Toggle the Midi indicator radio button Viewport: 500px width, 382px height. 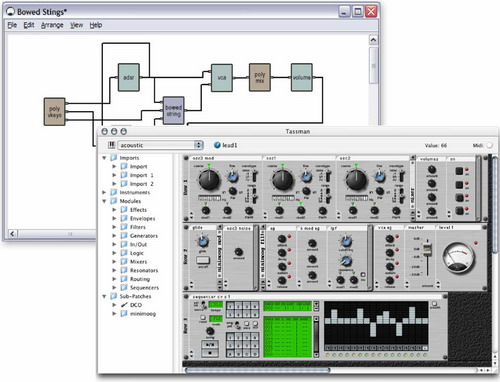pos(489,145)
